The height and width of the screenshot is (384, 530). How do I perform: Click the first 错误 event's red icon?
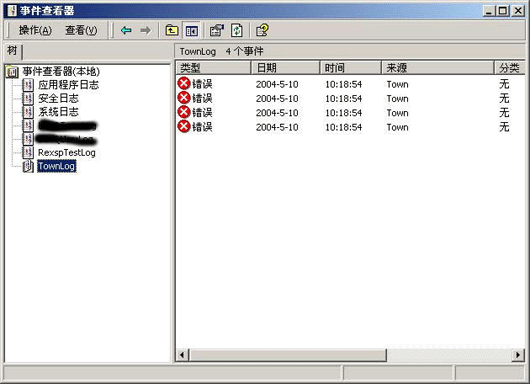(x=184, y=83)
